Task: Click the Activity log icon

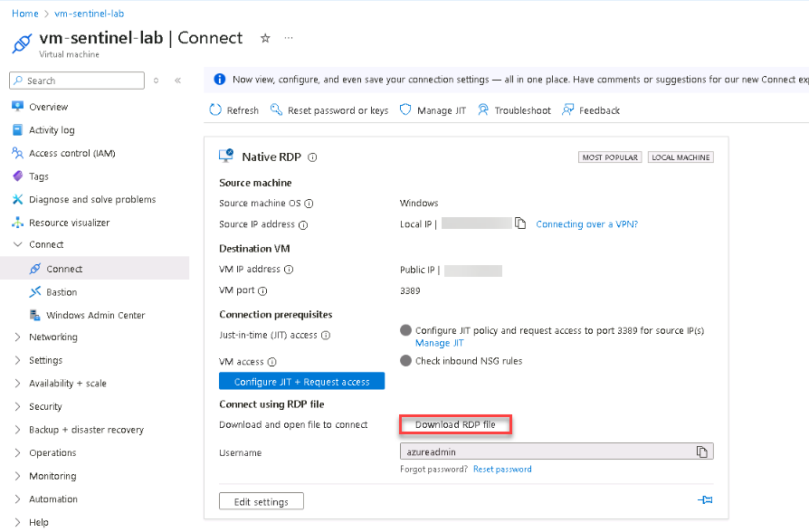Action: coord(17,129)
